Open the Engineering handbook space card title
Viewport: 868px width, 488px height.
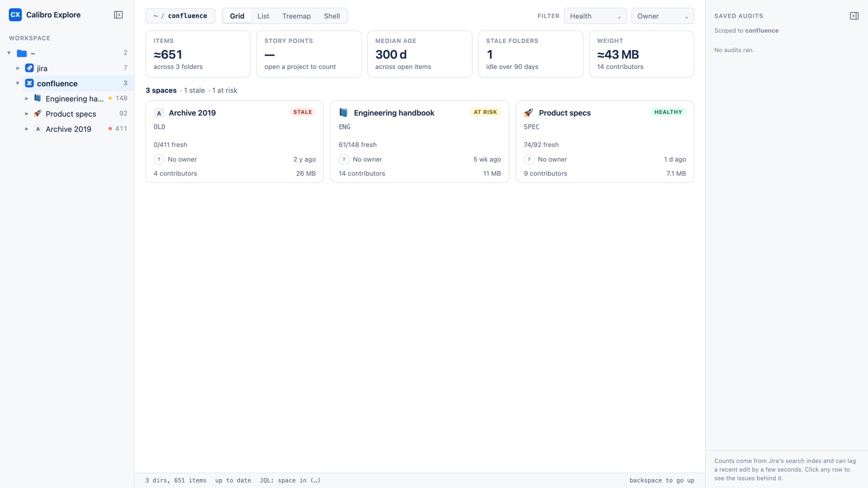394,113
